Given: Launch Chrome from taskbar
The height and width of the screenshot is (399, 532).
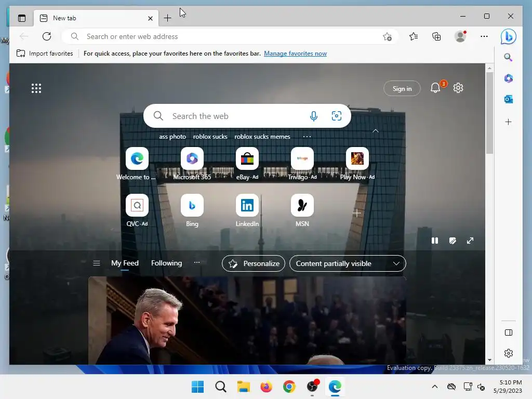Looking at the screenshot, I should [x=289, y=387].
